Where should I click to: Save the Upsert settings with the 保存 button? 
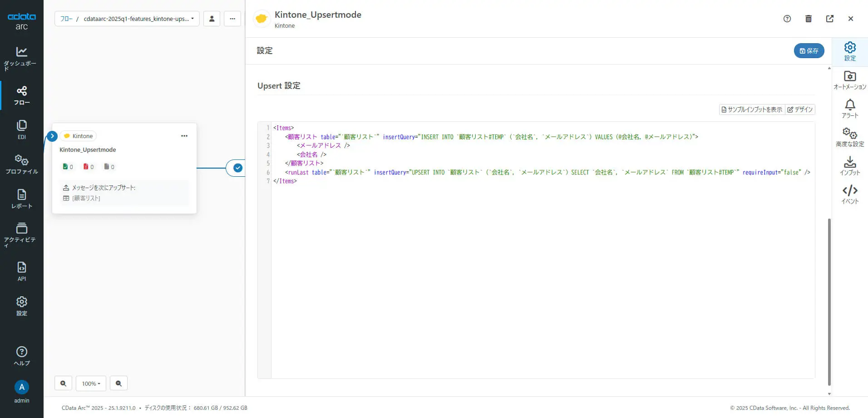point(809,50)
